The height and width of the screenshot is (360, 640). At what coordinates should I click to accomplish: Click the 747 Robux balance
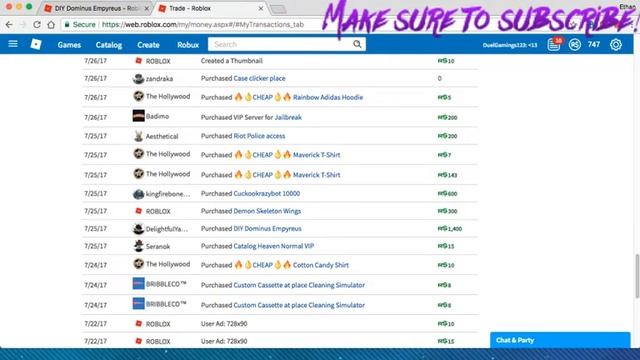[594, 44]
